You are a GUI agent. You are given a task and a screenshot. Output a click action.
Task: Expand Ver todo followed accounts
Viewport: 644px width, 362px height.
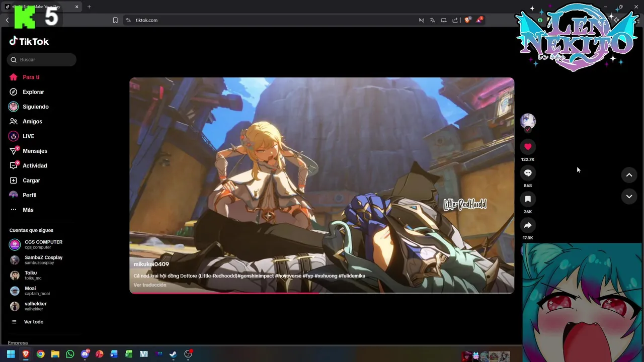(34, 322)
